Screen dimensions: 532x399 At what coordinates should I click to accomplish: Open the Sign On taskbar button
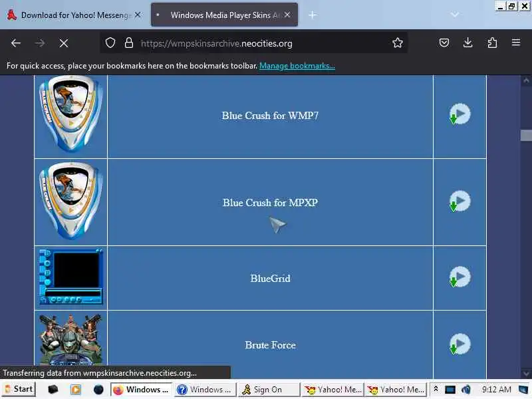point(269,390)
